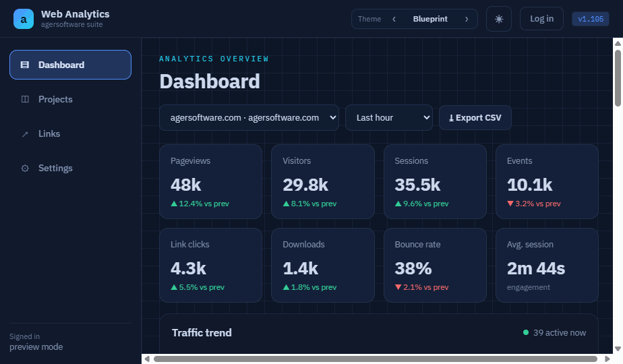The height and width of the screenshot is (364, 623).
Task: Select the Events 10.1k stat card
Action: pos(547,181)
